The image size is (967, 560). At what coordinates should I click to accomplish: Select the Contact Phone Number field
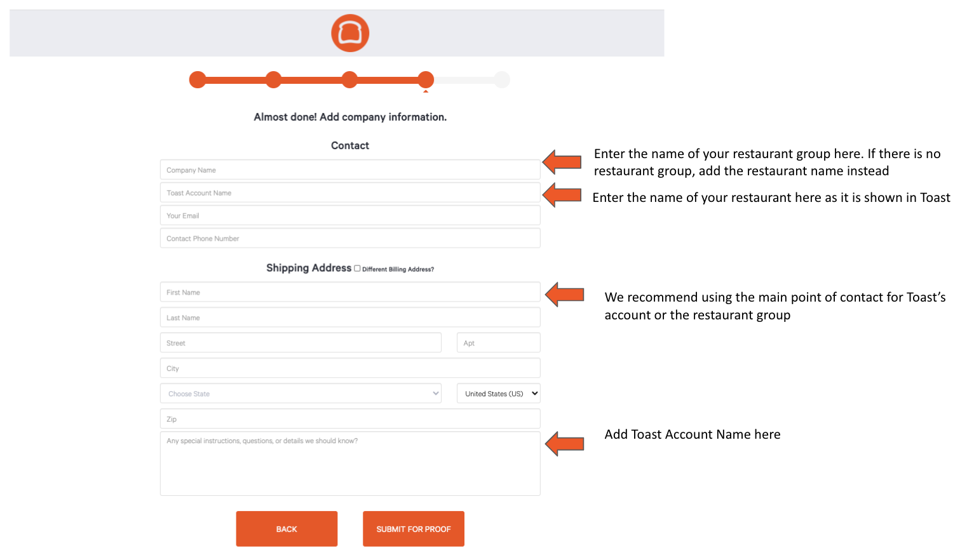coord(349,239)
